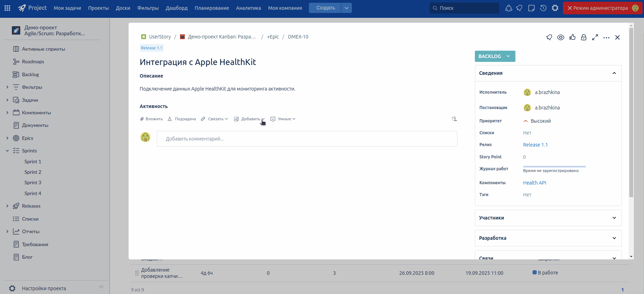The height and width of the screenshot is (294, 644).
Task: Open the settings gear in top bar
Action: 555,8
